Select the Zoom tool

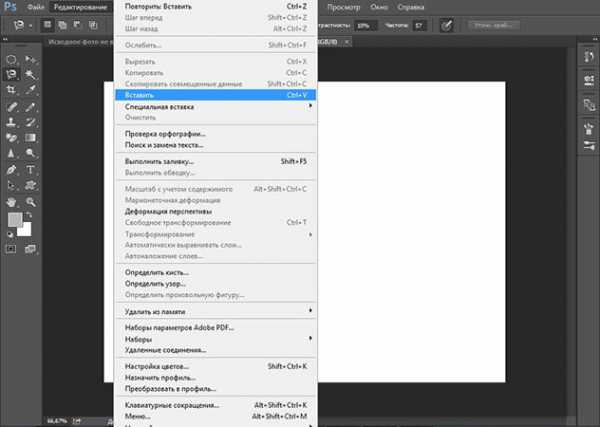tap(30, 202)
